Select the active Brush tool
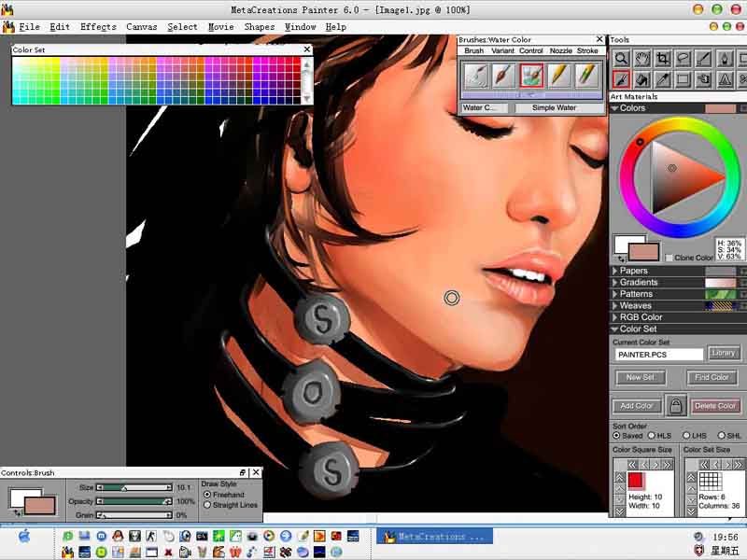 (x=621, y=79)
